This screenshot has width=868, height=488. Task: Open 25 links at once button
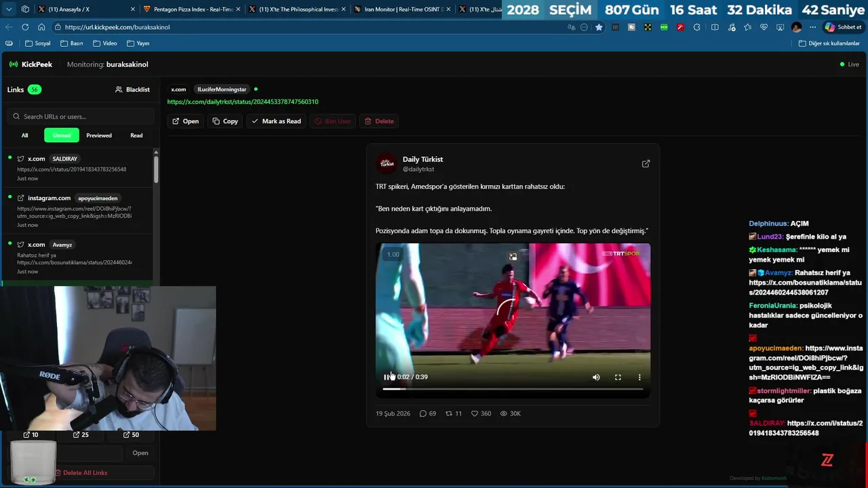point(80,434)
